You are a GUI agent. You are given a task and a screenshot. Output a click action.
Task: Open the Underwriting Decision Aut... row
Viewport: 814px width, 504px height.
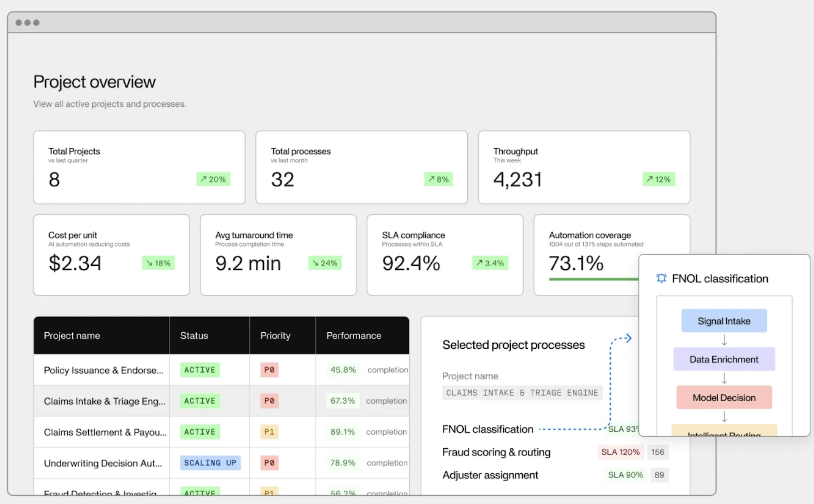click(x=221, y=463)
